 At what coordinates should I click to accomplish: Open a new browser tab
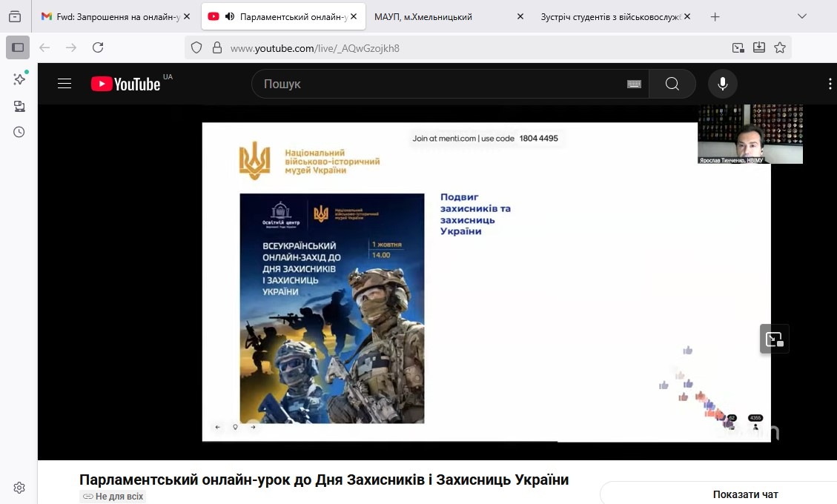point(715,16)
